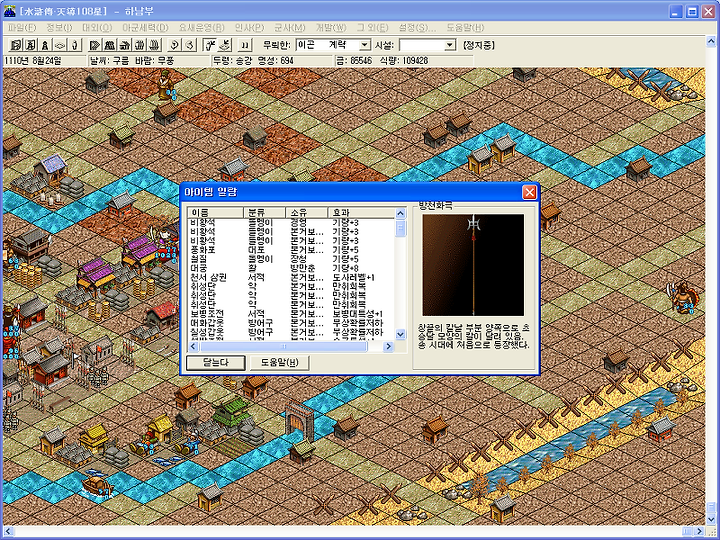720x540 pixels.
Task: Click the flat diamond tile toolbar icon
Action: [60, 45]
